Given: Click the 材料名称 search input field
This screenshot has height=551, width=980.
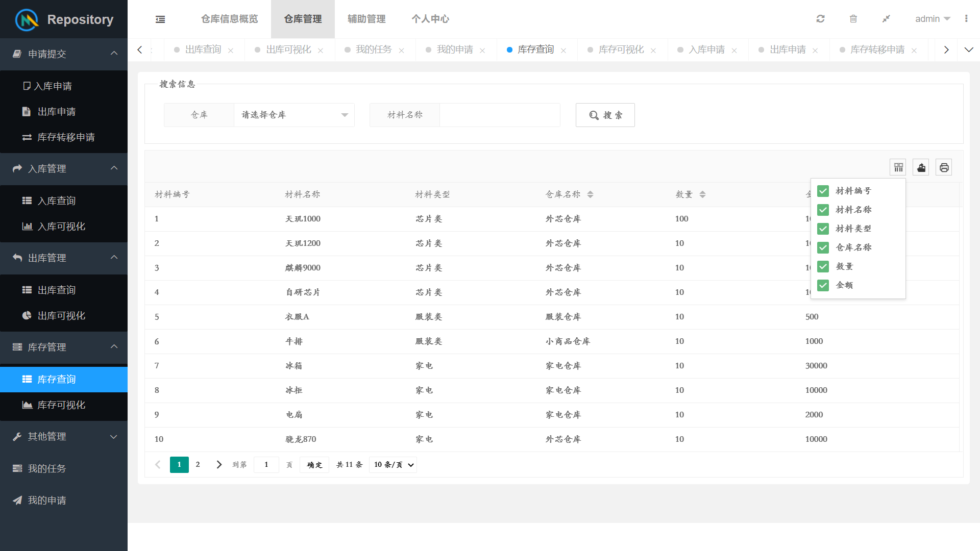Looking at the screenshot, I should [499, 115].
